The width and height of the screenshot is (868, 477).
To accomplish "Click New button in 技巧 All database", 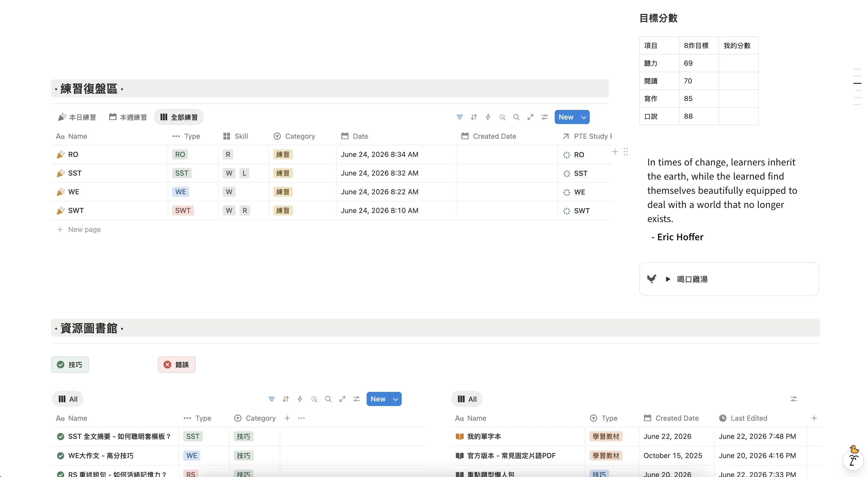I will [378, 399].
